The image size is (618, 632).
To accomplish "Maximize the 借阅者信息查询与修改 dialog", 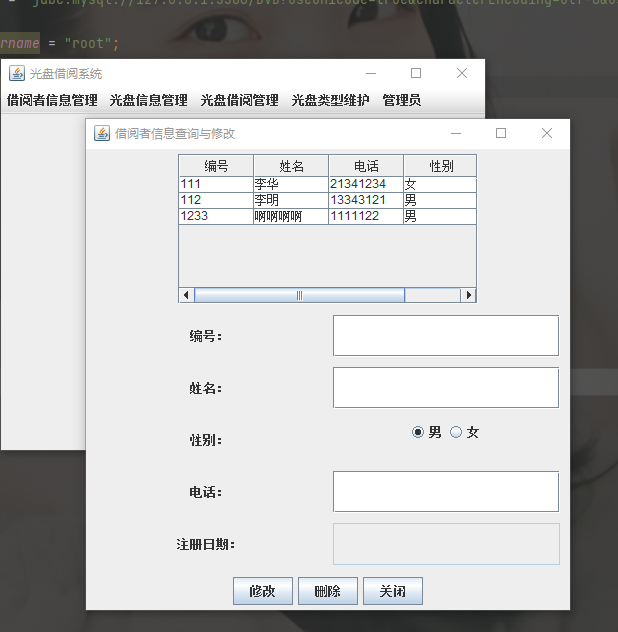I will tap(501, 133).
